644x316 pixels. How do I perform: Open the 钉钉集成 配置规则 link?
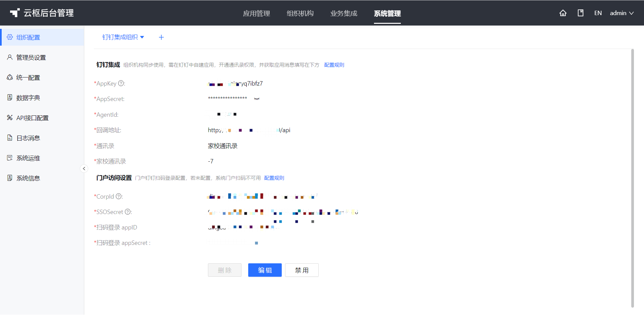(x=334, y=65)
